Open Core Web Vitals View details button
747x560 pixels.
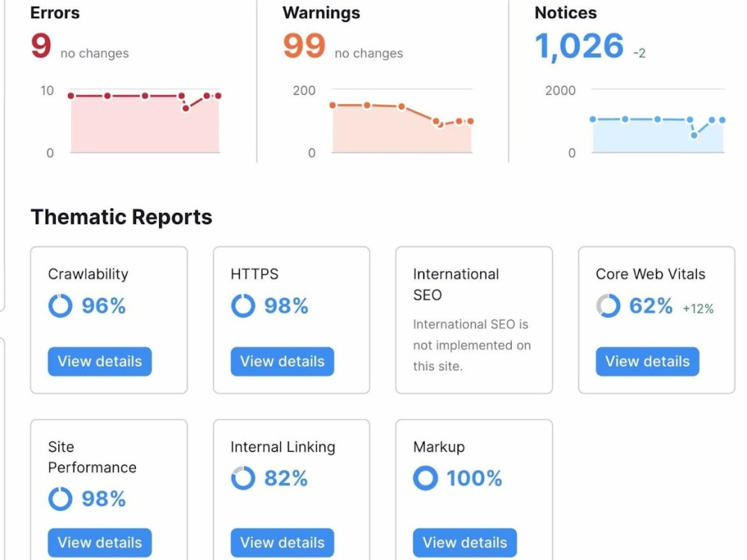[647, 361]
